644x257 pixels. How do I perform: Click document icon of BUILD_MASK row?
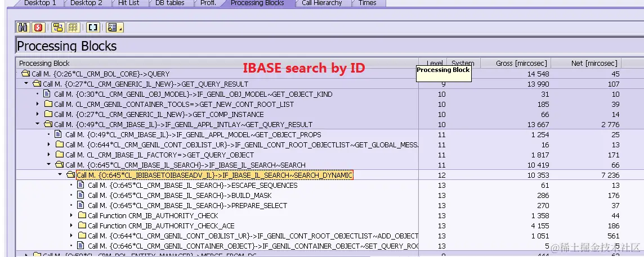(81, 195)
